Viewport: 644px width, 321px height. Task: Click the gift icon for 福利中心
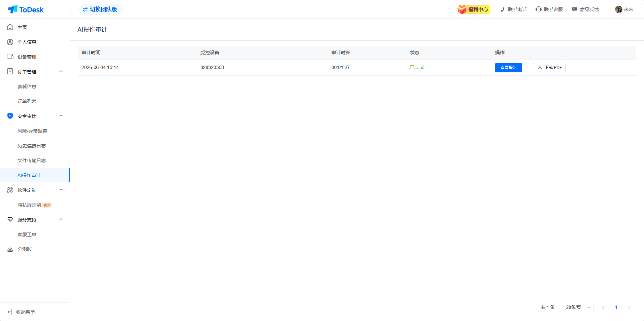[x=462, y=9]
